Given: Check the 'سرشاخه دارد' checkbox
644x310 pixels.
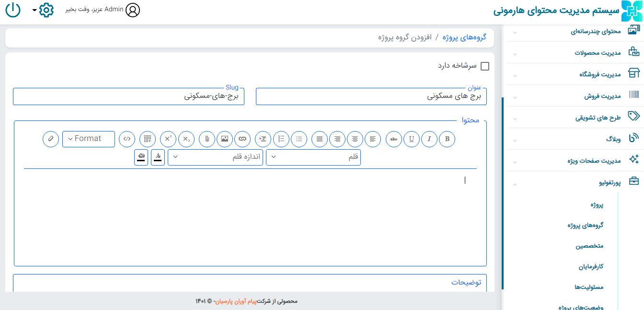Looking at the screenshot, I should 485,66.
